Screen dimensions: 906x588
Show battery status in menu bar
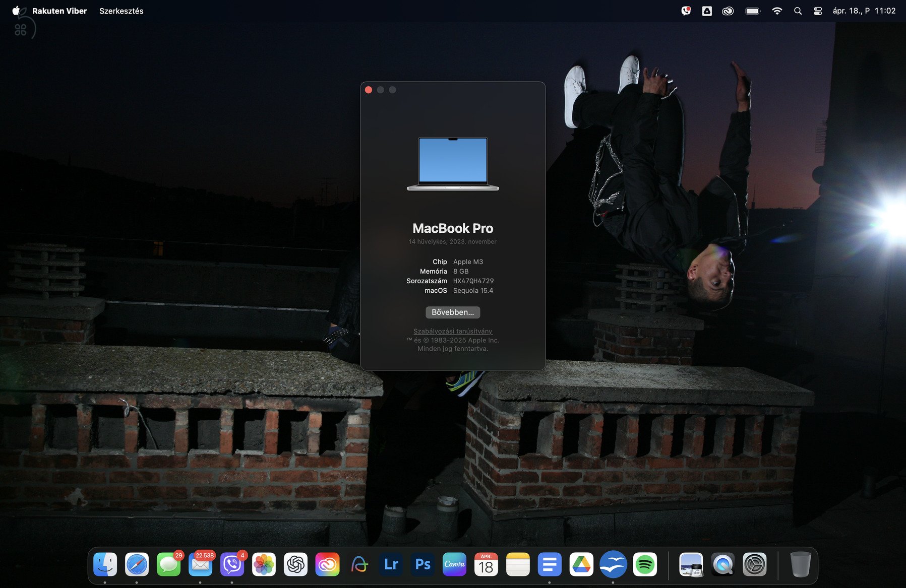(753, 11)
